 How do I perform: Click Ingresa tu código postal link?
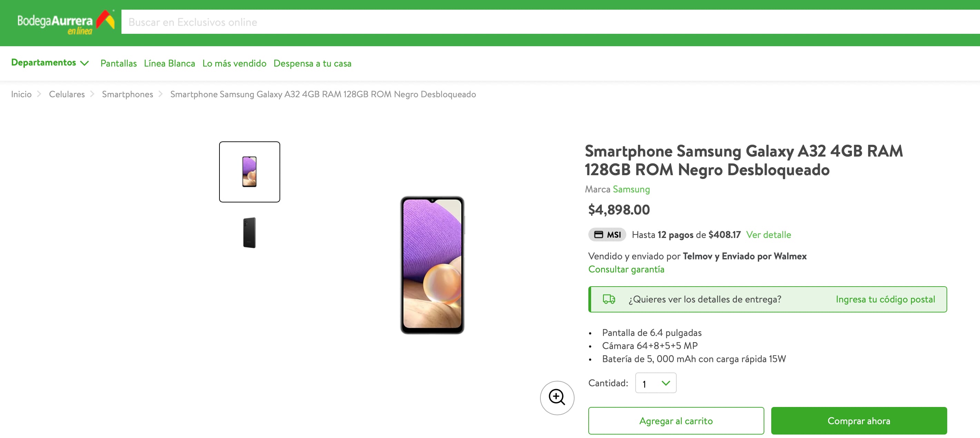point(885,299)
